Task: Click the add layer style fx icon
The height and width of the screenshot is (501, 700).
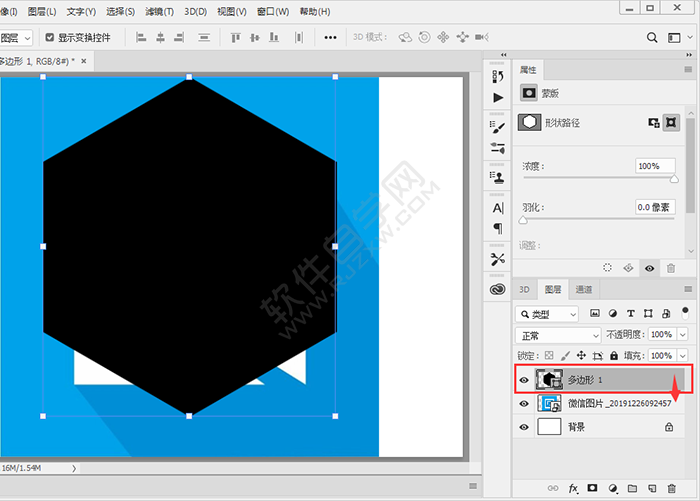Action: click(x=574, y=488)
